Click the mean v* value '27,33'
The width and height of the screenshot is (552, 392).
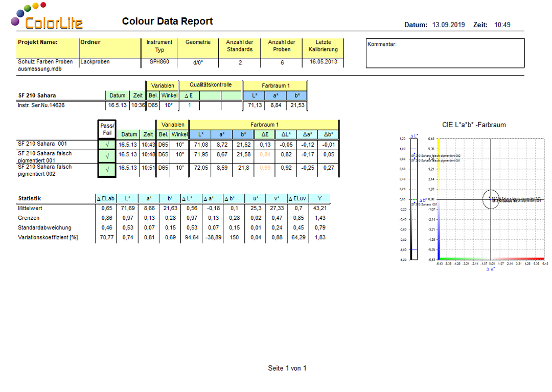click(277, 209)
